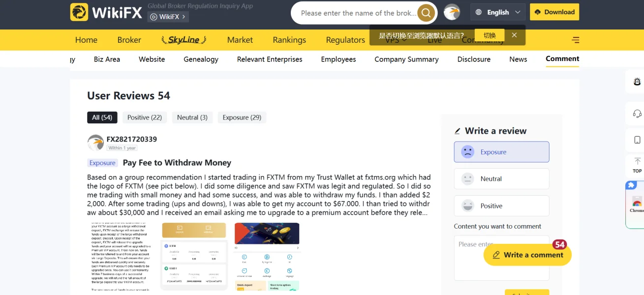Select Neutral review type option
The height and width of the screenshot is (295, 644).
coord(501,179)
